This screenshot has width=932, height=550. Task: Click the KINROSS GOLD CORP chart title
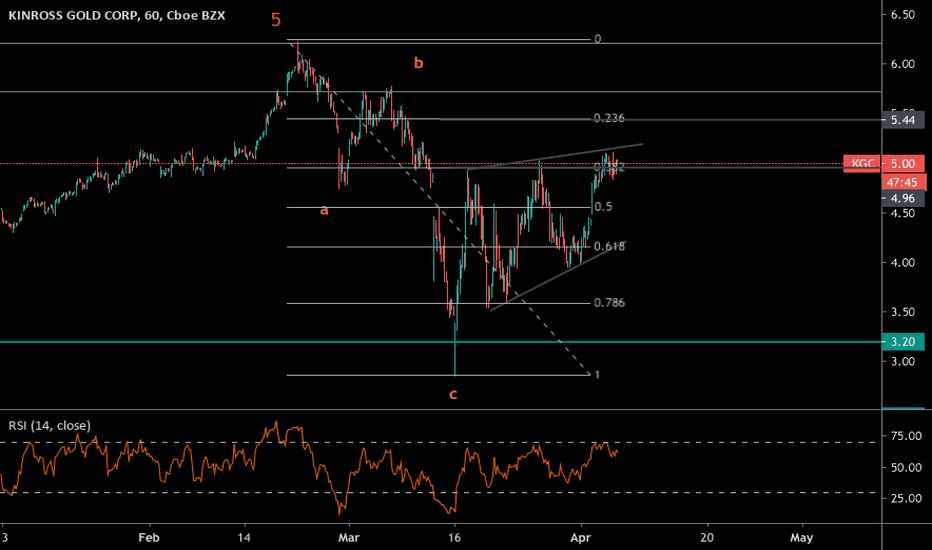116,15
